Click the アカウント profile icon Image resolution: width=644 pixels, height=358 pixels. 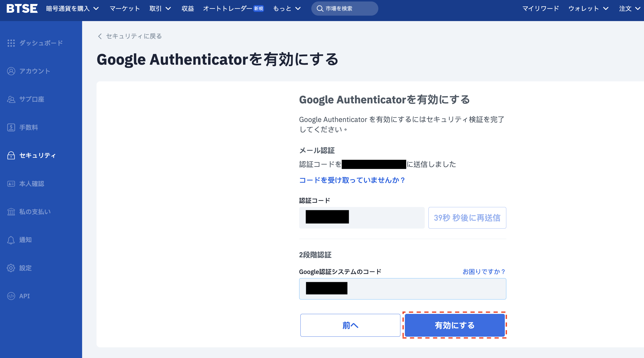[x=11, y=71]
